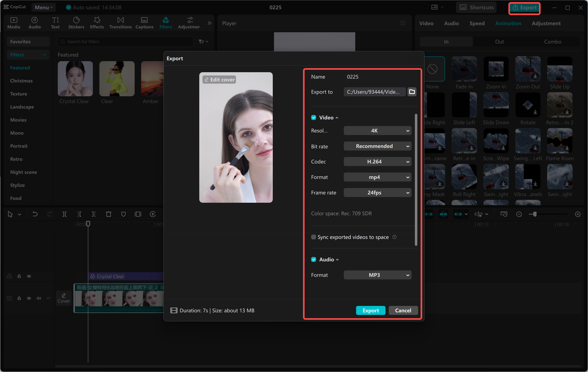The height and width of the screenshot is (372, 588).
Task: Switch to the Speed tab
Action: click(x=477, y=23)
